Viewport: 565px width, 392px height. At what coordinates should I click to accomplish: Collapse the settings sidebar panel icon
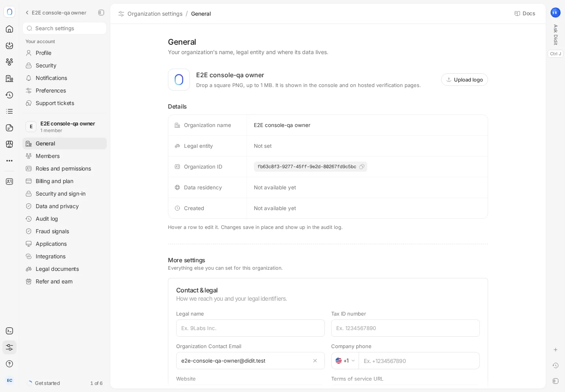[101, 13]
